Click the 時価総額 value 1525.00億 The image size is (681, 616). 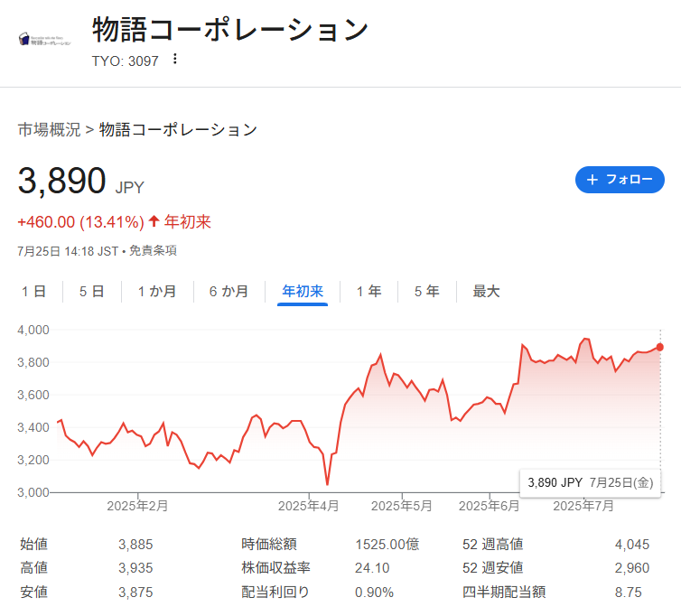pos(387,545)
